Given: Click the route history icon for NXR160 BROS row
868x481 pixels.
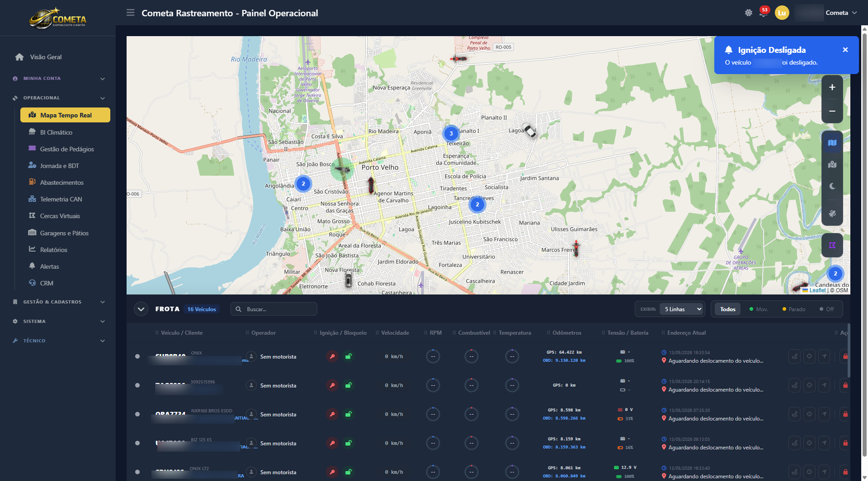Looking at the screenshot, I should coord(794,414).
